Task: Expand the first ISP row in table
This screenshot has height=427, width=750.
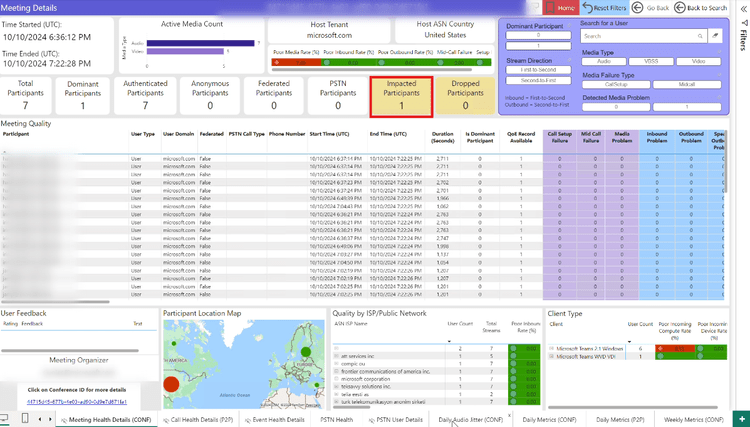Action: (x=336, y=350)
